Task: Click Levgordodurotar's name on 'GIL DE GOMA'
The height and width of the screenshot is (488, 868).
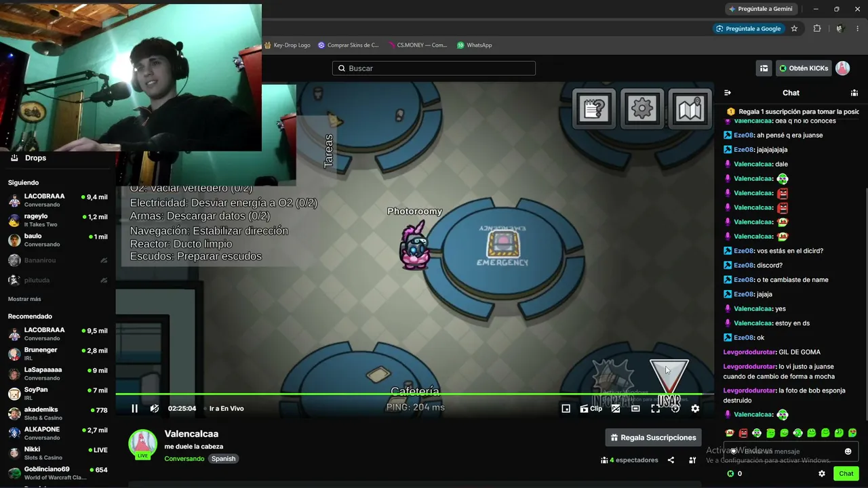Action: point(749,352)
